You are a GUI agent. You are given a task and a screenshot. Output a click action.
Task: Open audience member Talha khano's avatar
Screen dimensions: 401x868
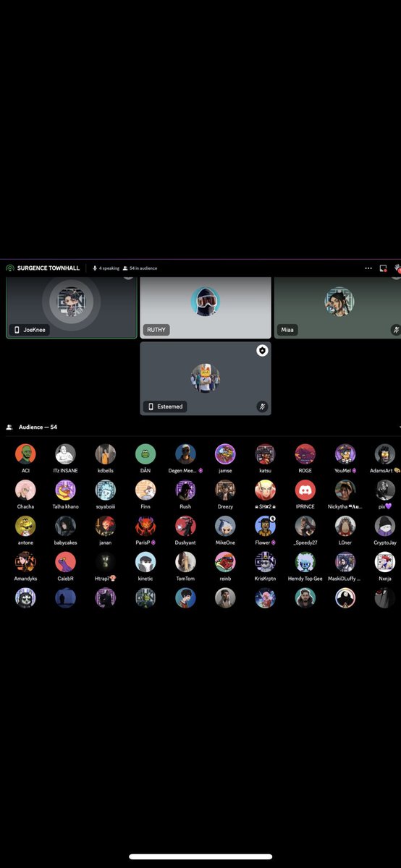(65, 490)
